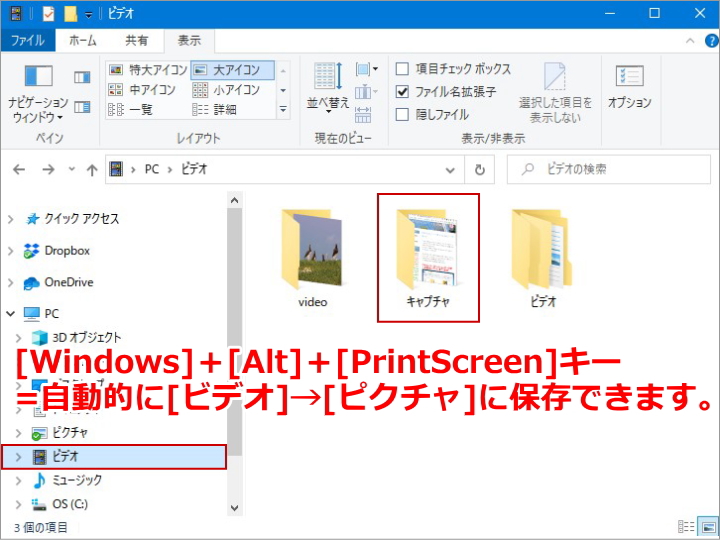The height and width of the screenshot is (540, 720).
Task: Select 特大アイコン layout view
Action: (x=146, y=70)
